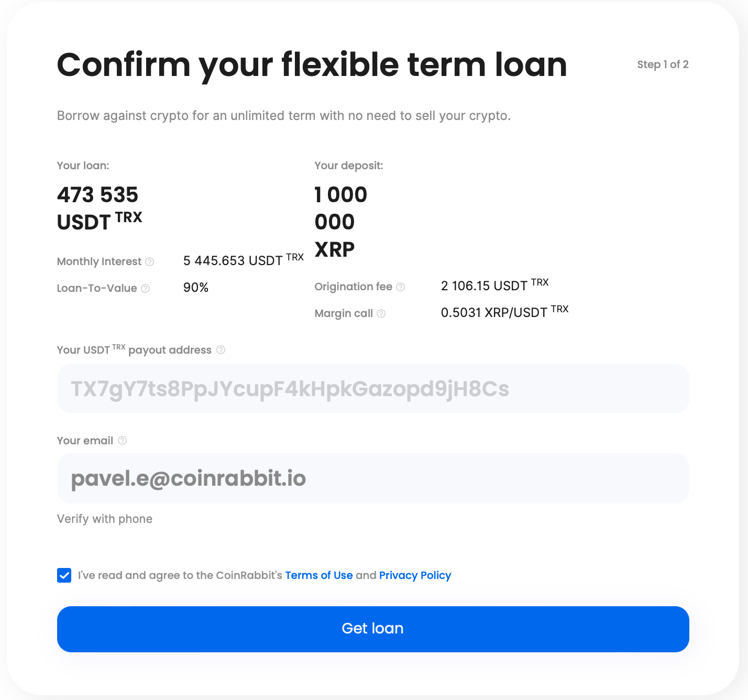Select the 5 445.653 USDT monthly interest value

pos(243,260)
